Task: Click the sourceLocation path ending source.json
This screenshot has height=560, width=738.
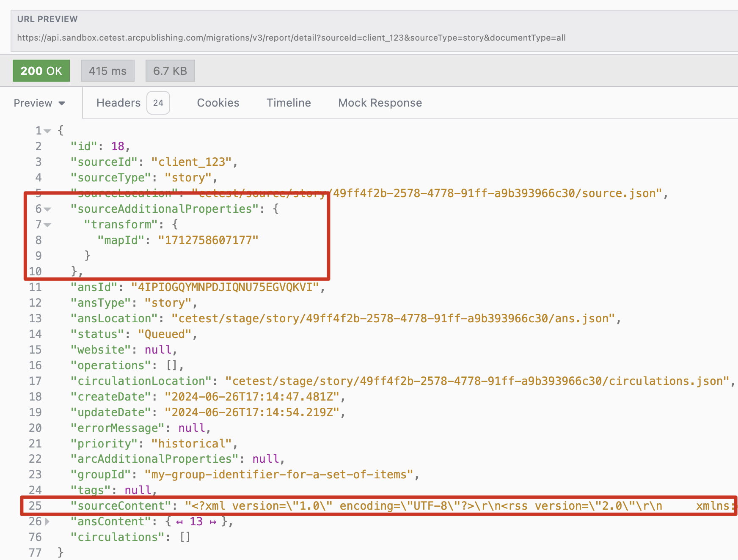Action: (427, 193)
